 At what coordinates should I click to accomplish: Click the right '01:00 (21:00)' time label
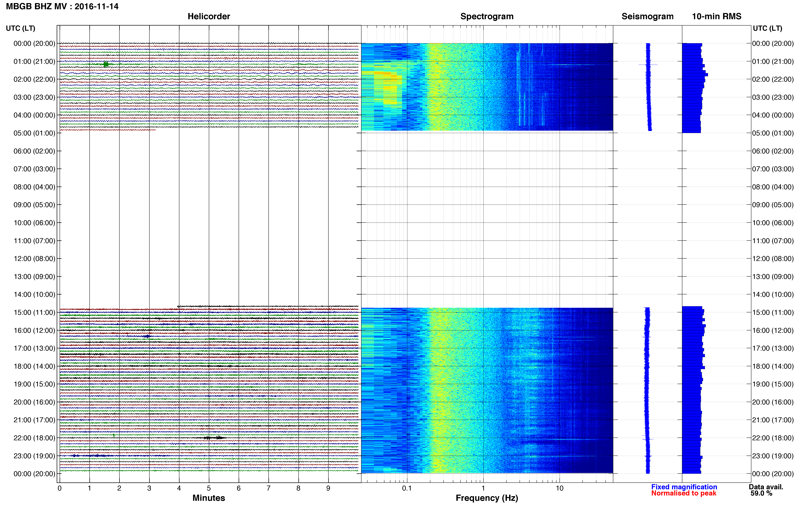tap(773, 62)
